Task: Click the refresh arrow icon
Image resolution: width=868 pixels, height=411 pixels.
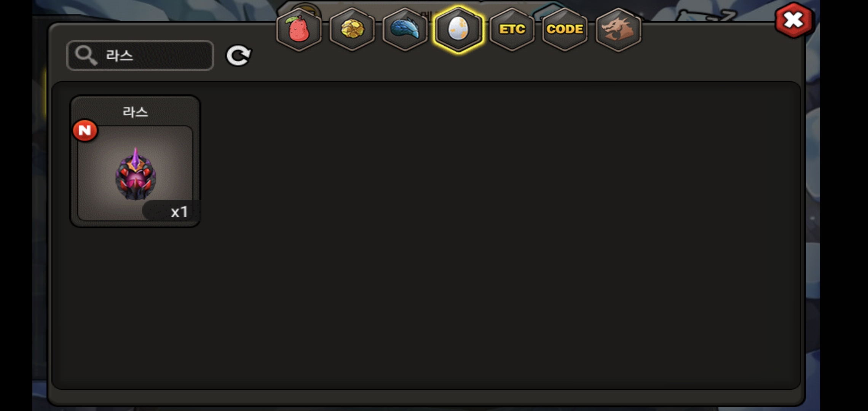Action: [x=239, y=56]
